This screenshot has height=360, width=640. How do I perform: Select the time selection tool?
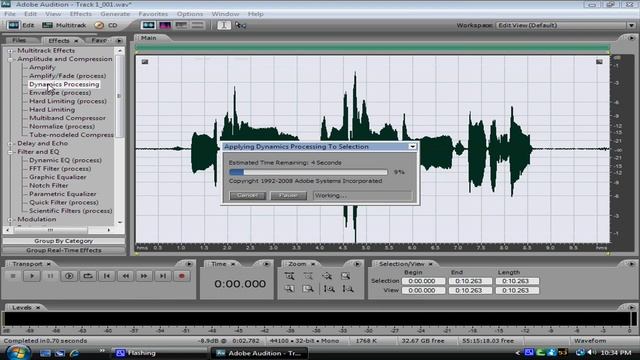[223, 25]
